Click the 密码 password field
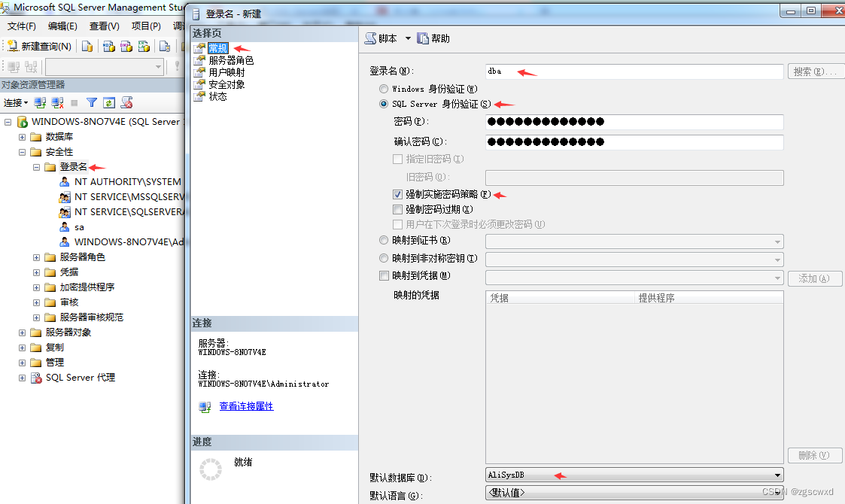 pos(634,122)
